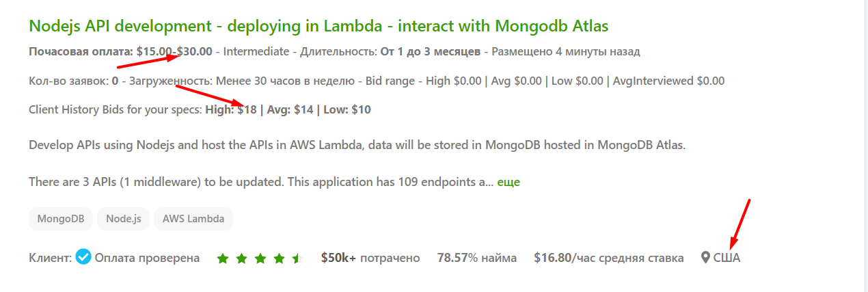The width and height of the screenshot is (868, 292).
Task: Click the third green rating star
Action: (260, 258)
